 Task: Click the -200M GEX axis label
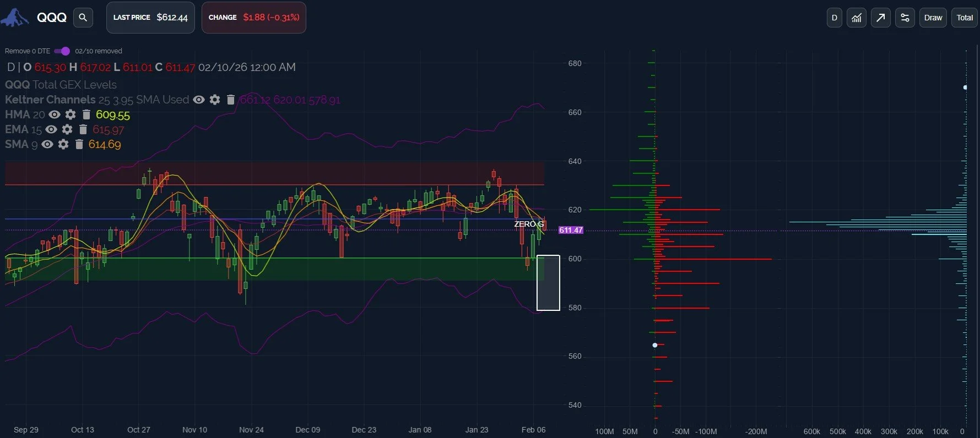pos(756,431)
